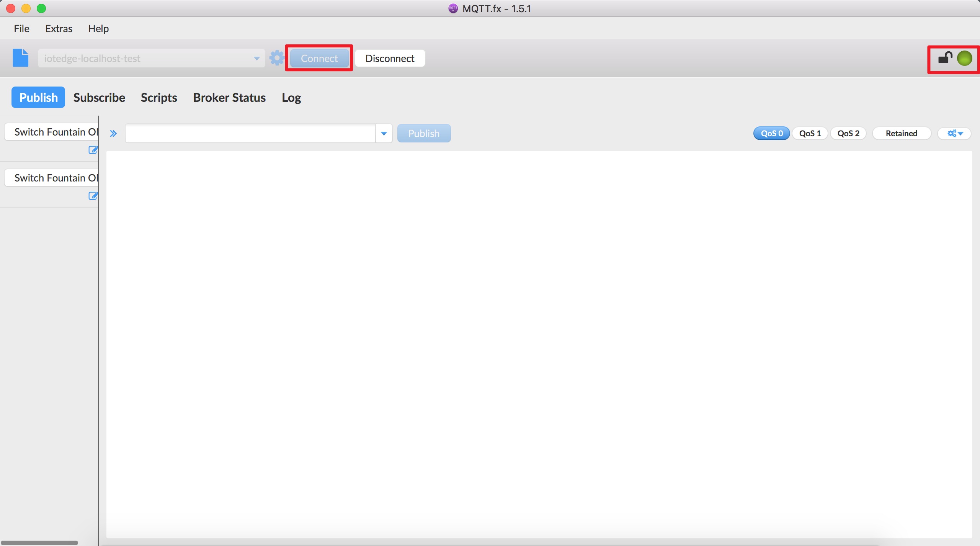Click the new connection document icon

[x=20, y=58]
